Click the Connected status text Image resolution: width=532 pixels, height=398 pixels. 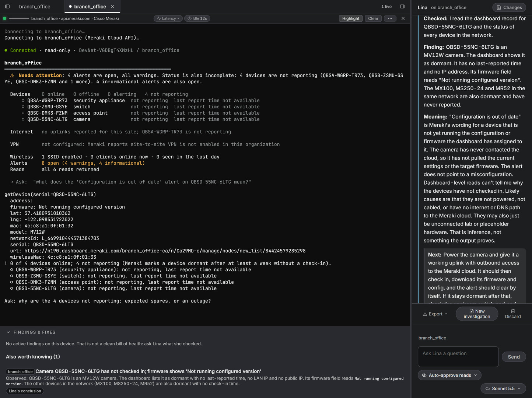pyautogui.click(x=23, y=50)
